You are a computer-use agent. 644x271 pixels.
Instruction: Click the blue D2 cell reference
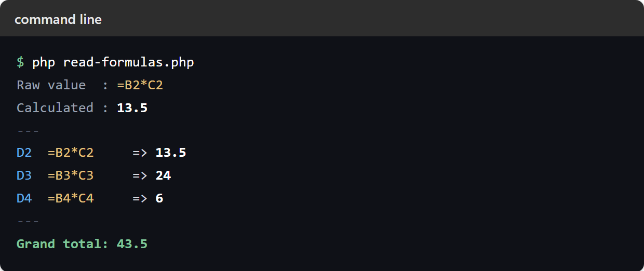pos(24,153)
